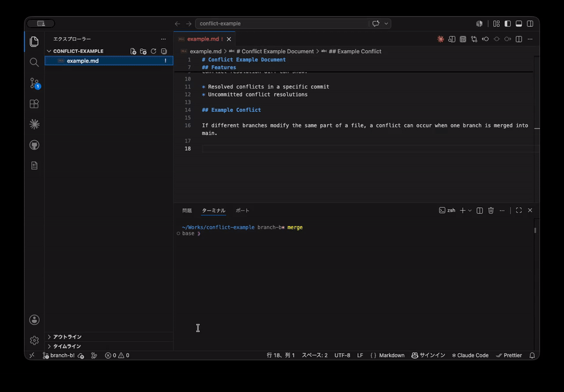Switch to the ポート panel tab

[x=243, y=211]
